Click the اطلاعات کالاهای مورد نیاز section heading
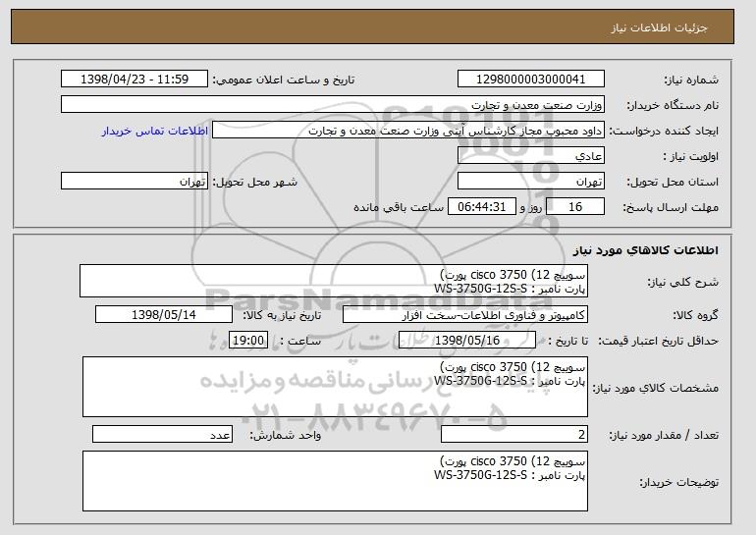Viewport: 756px width, 535px height. pyautogui.click(x=646, y=250)
